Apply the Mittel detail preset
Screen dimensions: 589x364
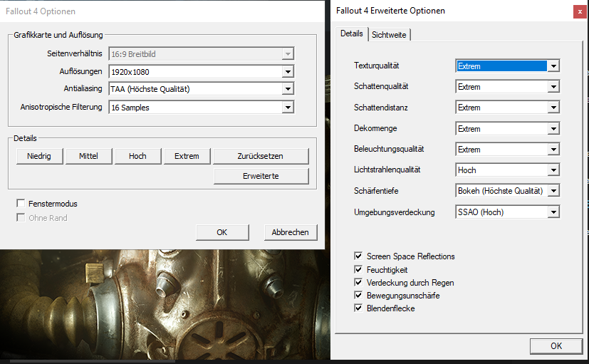point(88,156)
